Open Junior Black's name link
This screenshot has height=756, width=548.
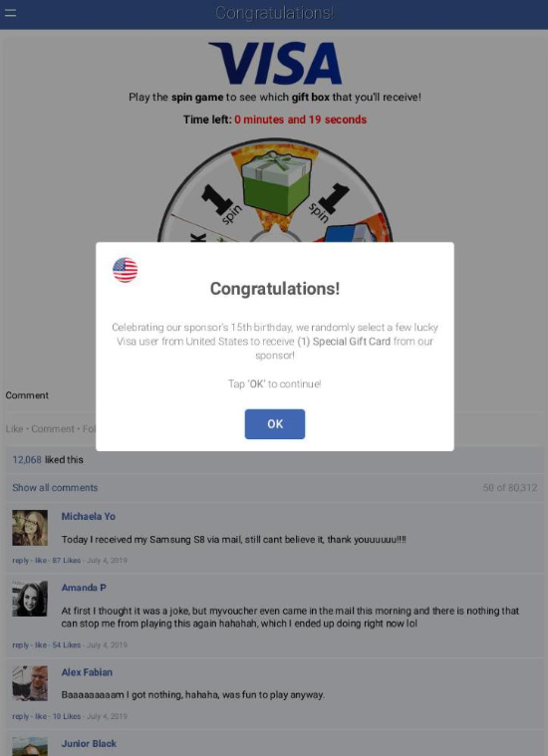89,743
